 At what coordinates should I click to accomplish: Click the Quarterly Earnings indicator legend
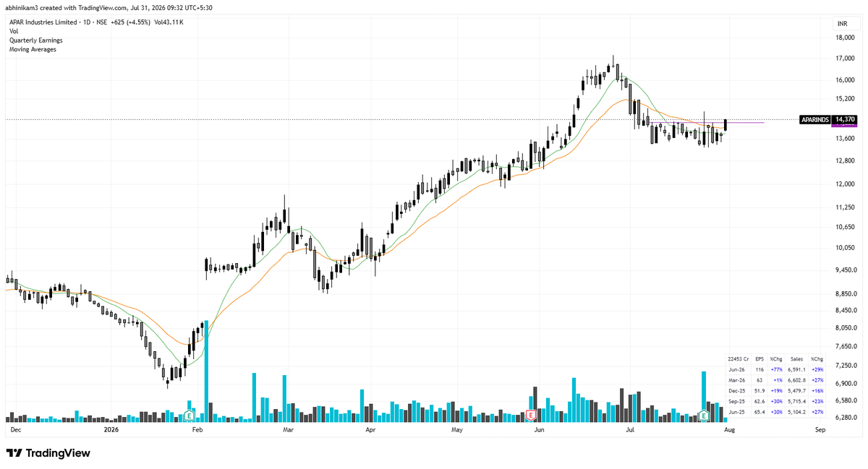coord(35,40)
